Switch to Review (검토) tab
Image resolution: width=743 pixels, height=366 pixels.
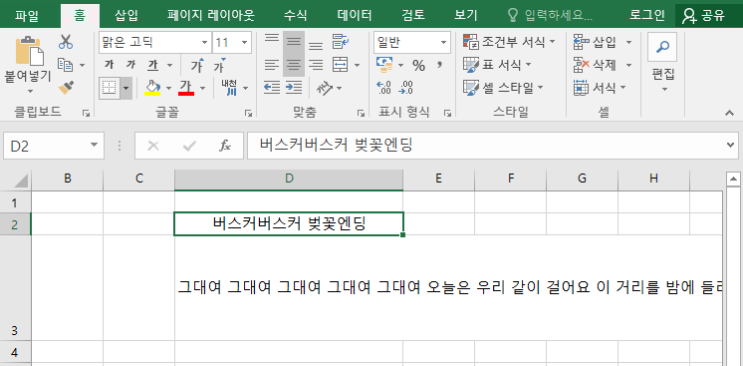click(x=413, y=15)
